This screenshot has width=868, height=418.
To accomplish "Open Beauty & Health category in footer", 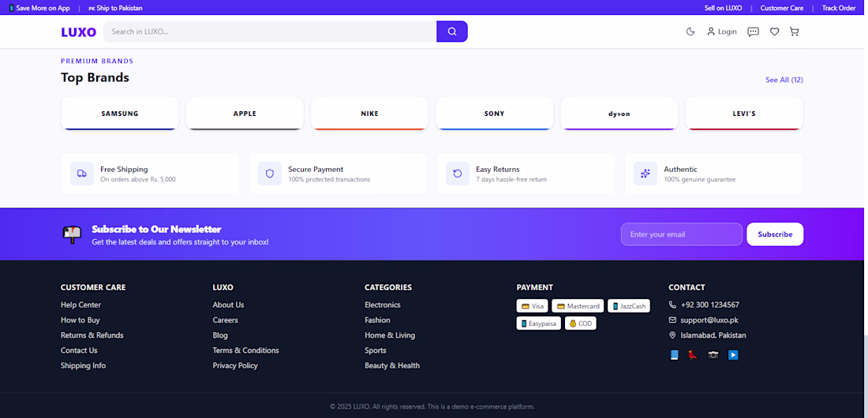I will pyautogui.click(x=392, y=365).
